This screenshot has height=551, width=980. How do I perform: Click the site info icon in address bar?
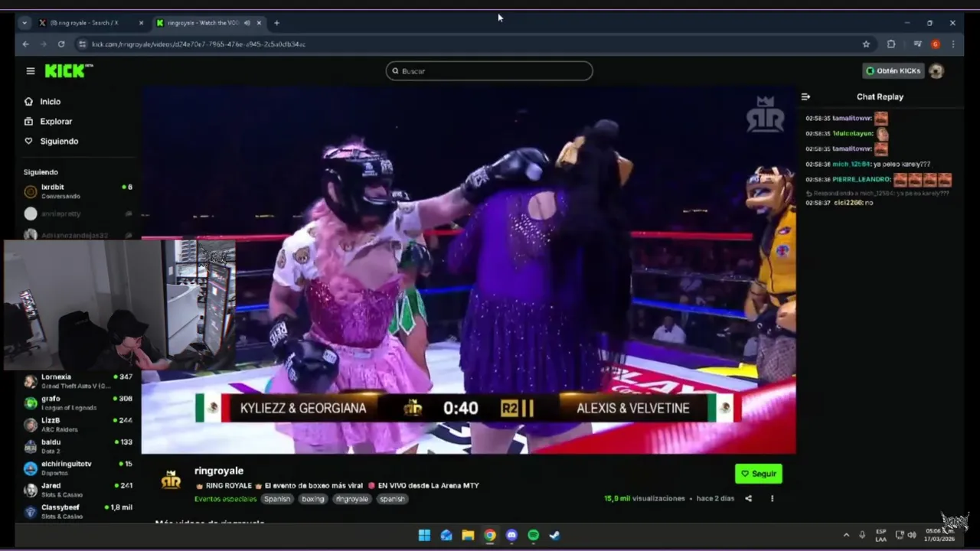pyautogui.click(x=80, y=44)
